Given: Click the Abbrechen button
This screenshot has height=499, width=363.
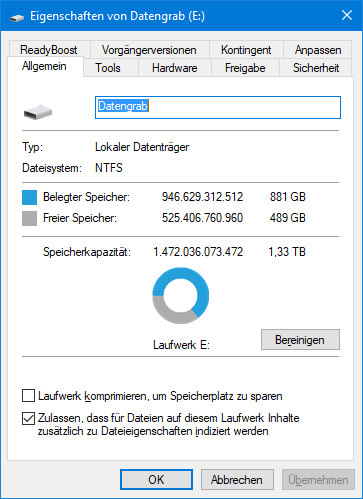Looking at the screenshot, I should (237, 480).
